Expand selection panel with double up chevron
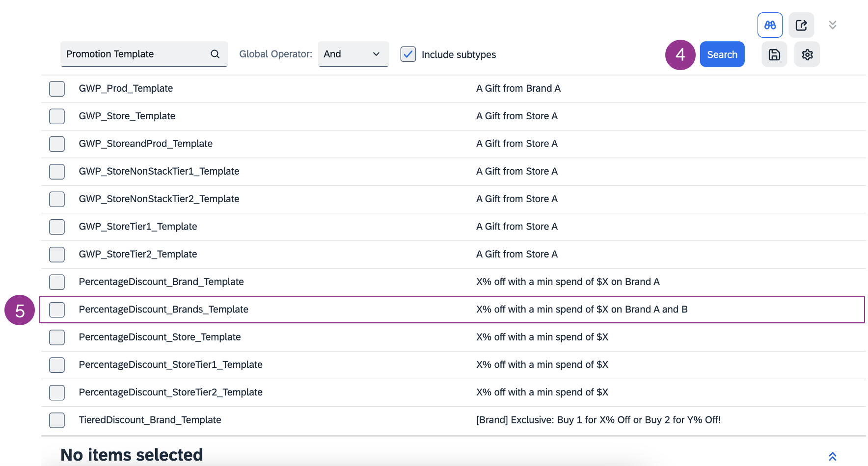The width and height of the screenshot is (868, 466). click(x=833, y=456)
